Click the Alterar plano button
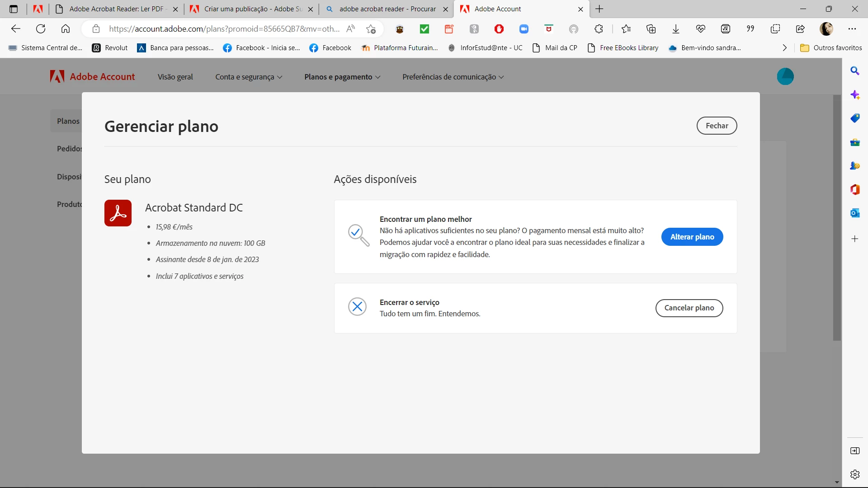This screenshot has height=488, width=868. tap(692, 237)
